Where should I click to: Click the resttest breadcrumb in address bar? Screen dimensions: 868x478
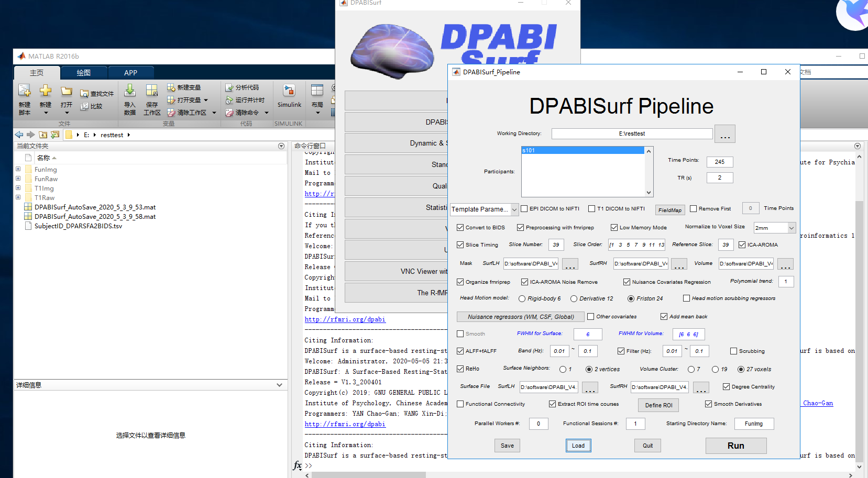click(x=112, y=135)
